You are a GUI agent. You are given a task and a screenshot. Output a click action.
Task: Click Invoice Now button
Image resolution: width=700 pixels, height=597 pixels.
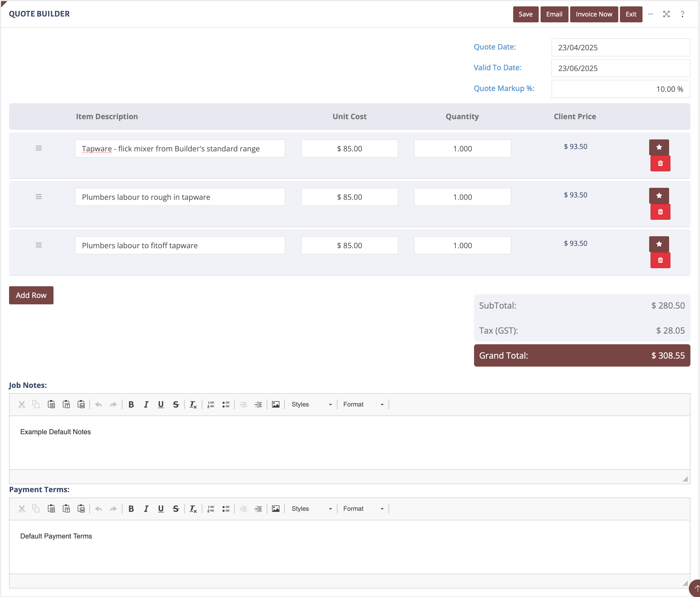coord(594,14)
